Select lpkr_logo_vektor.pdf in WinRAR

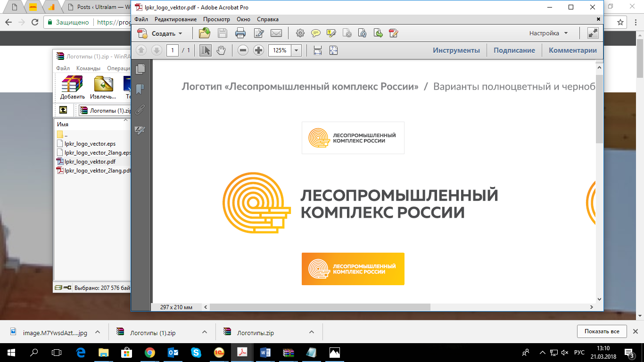pyautogui.click(x=90, y=162)
